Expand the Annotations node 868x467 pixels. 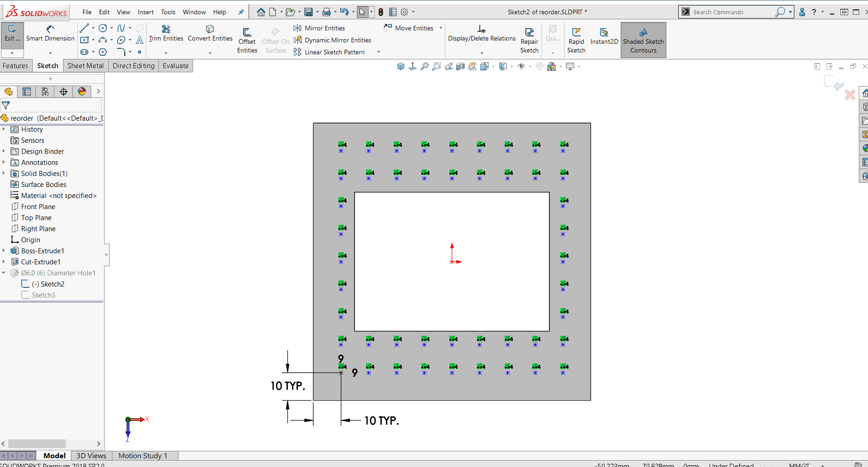[4, 163]
